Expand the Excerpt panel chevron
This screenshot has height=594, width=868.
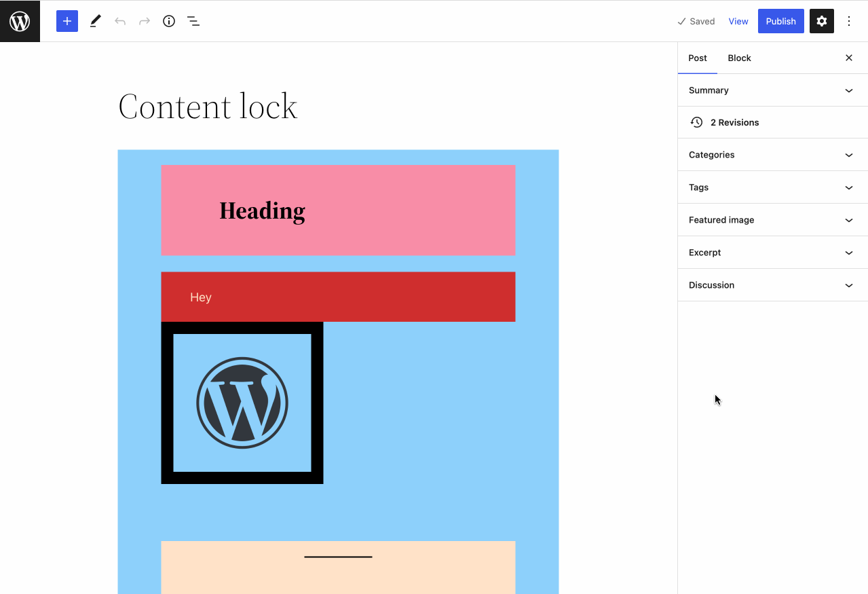point(849,253)
